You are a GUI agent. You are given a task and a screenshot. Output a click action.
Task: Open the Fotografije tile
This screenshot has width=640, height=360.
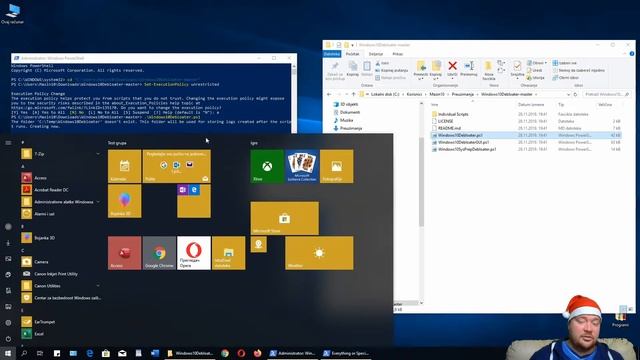tap(336, 166)
